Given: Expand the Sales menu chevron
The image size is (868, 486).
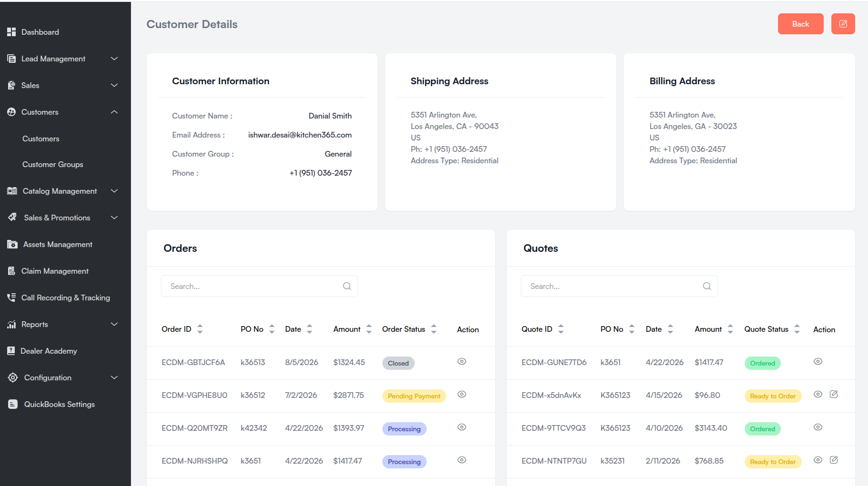Looking at the screenshot, I should click(x=114, y=85).
